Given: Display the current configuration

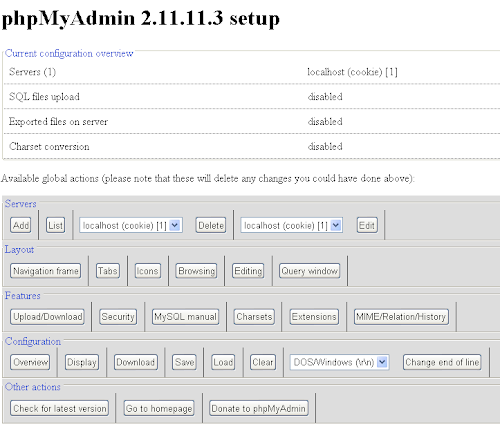Looking at the screenshot, I should pyautogui.click(x=82, y=362).
